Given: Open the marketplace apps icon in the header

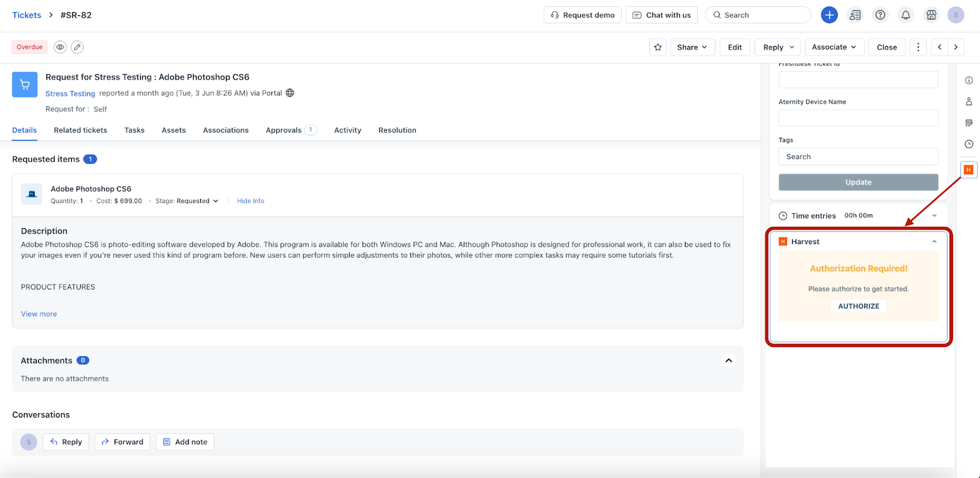Looking at the screenshot, I should click(x=931, y=15).
